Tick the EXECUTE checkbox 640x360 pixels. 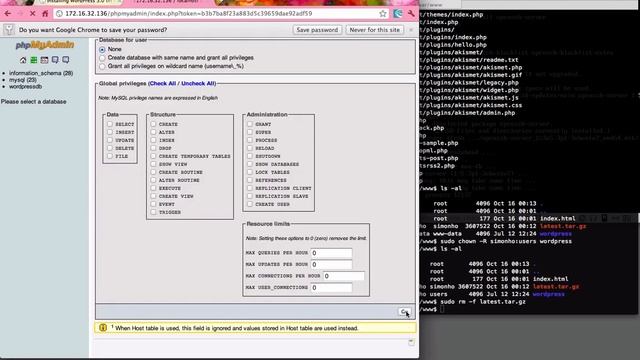click(x=153, y=188)
